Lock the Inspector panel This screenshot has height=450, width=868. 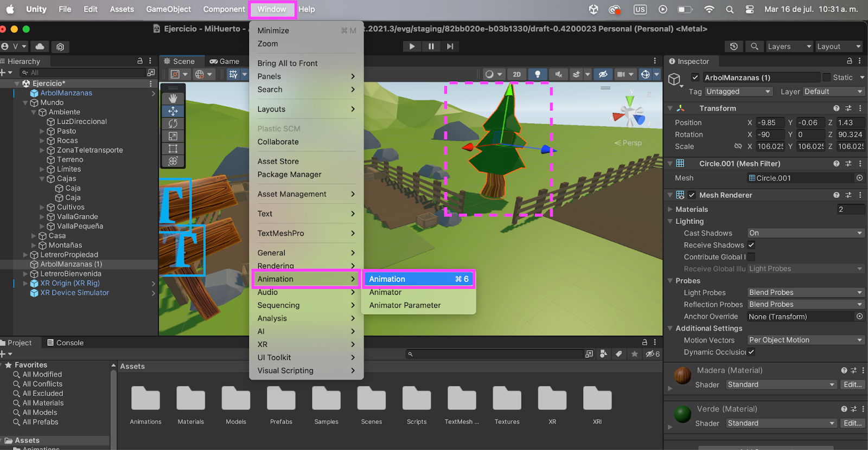850,61
